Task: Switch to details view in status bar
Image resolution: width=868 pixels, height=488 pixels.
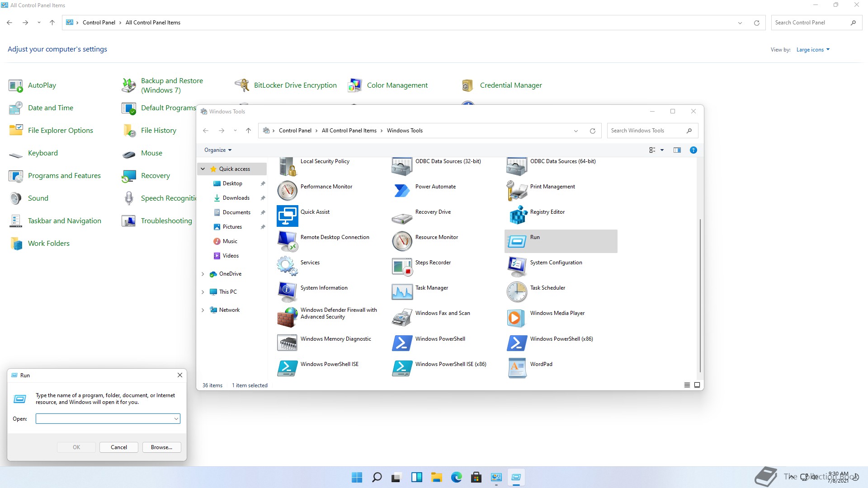Action: click(x=687, y=385)
